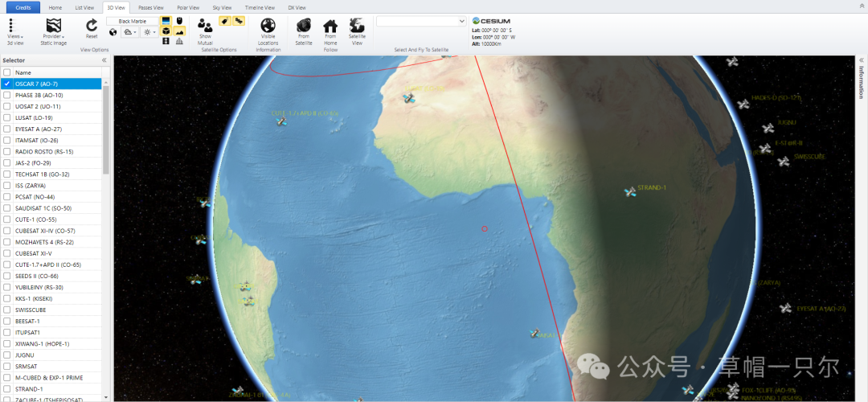
Task: Select TECHSAT 1B (GO-32) row
Action: point(51,174)
